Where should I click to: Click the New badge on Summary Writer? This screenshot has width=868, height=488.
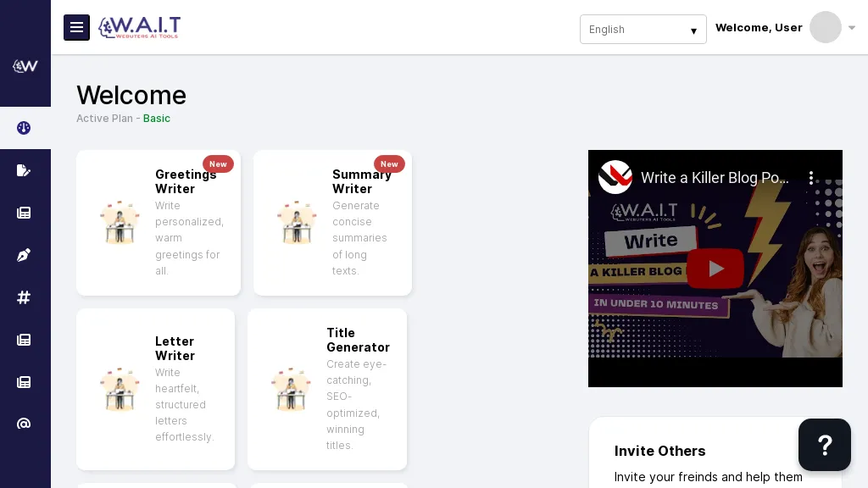click(389, 164)
